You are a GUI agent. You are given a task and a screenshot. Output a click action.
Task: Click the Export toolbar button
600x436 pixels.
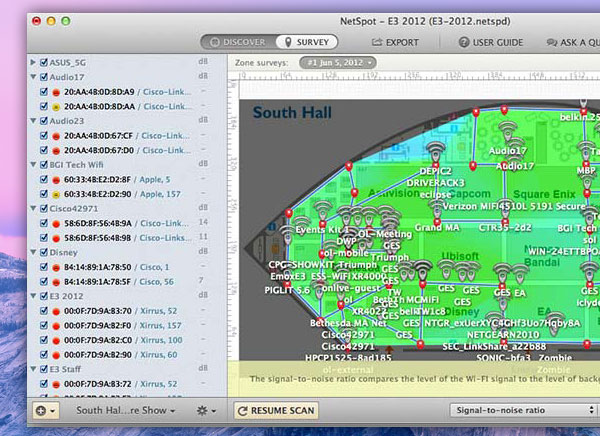coord(395,42)
